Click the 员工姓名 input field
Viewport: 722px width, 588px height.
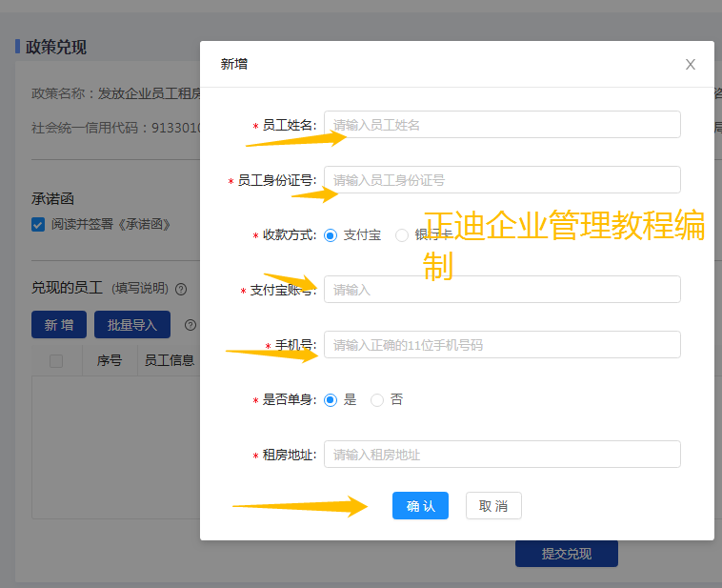point(502,125)
